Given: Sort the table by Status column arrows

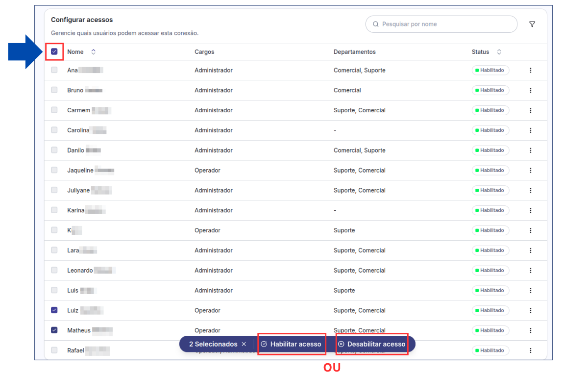Looking at the screenshot, I should (x=499, y=52).
